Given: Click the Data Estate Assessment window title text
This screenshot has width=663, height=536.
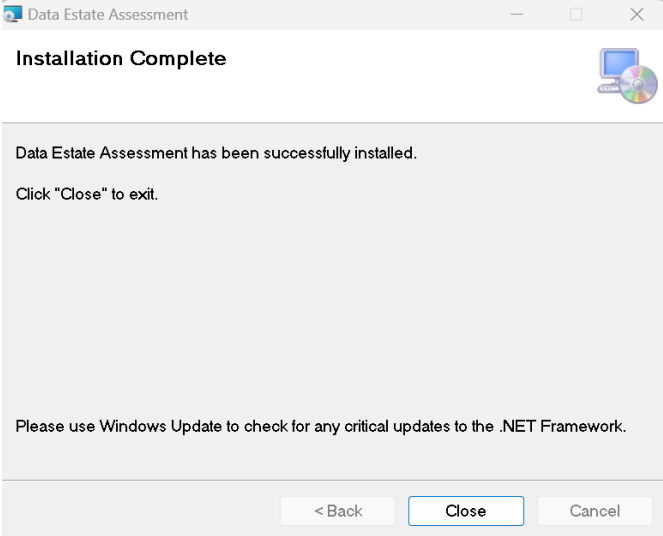Looking at the screenshot, I should [x=108, y=15].
